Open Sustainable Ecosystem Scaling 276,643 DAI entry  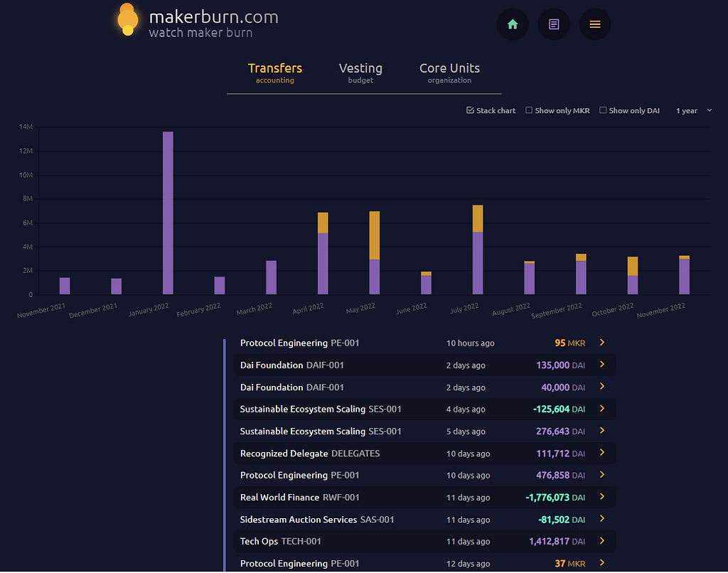[424, 431]
